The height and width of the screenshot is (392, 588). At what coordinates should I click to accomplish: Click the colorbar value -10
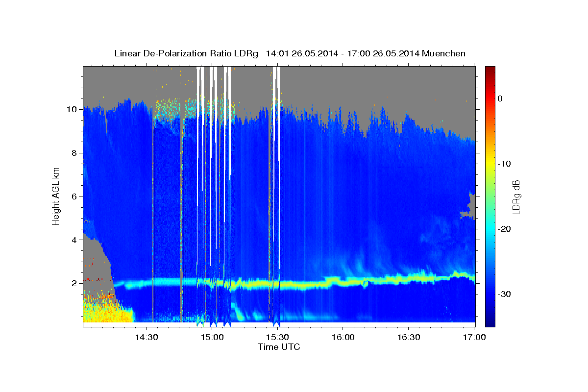tap(504, 164)
